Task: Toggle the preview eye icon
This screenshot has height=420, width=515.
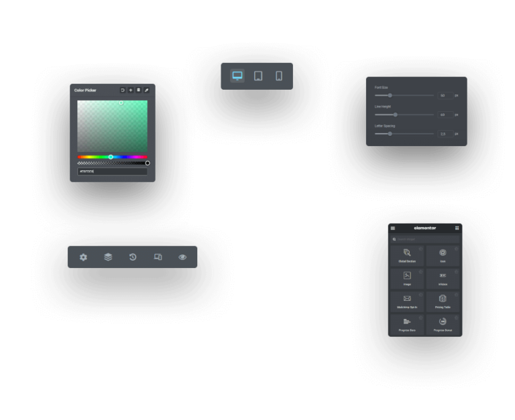Action: [182, 257]
